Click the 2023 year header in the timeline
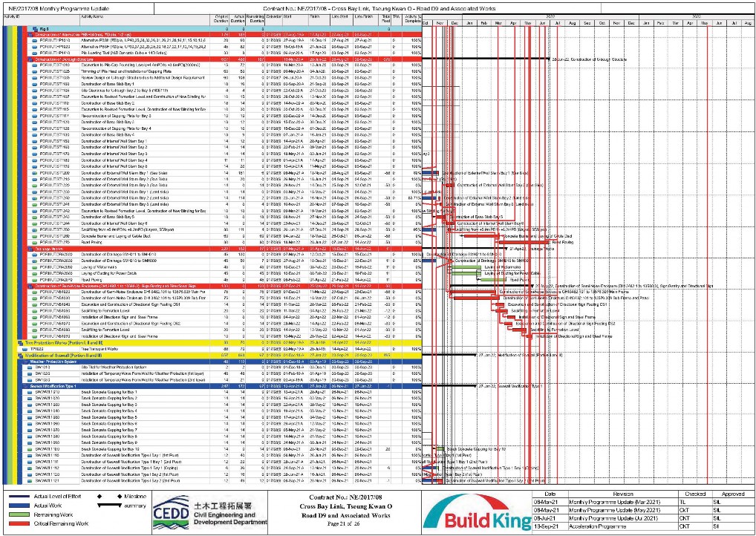The width and height of the screenshot is (756, 536). (x=697, y=16)
